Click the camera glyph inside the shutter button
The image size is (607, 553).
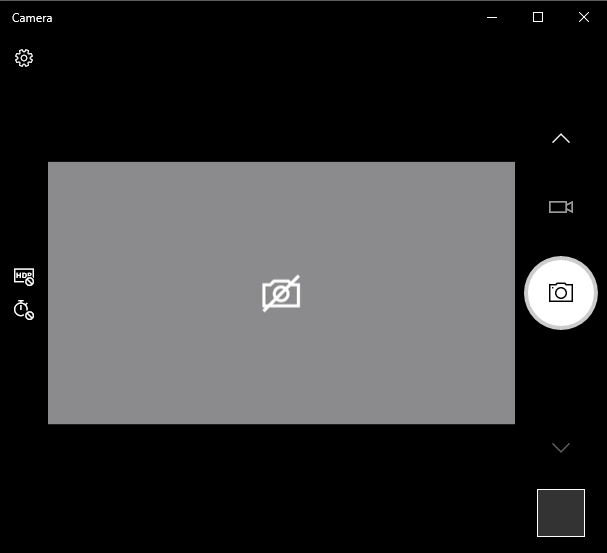[x=560, y=292]
